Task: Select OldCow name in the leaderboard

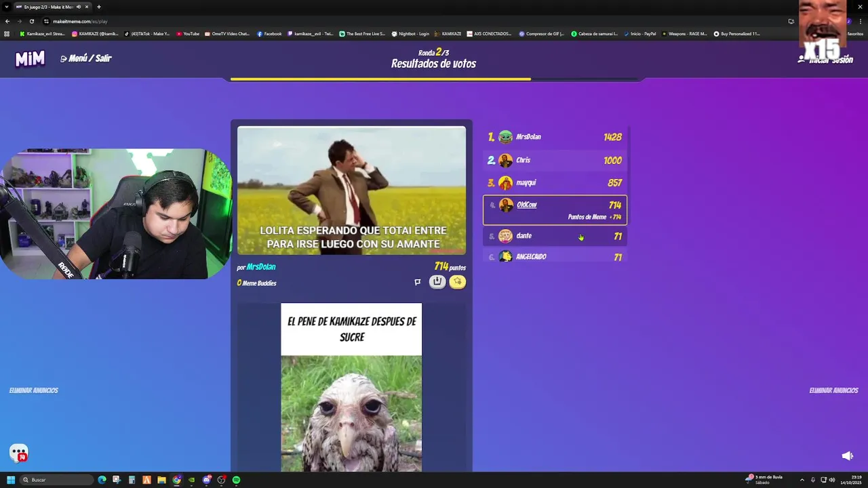Action: click(527, 205)
